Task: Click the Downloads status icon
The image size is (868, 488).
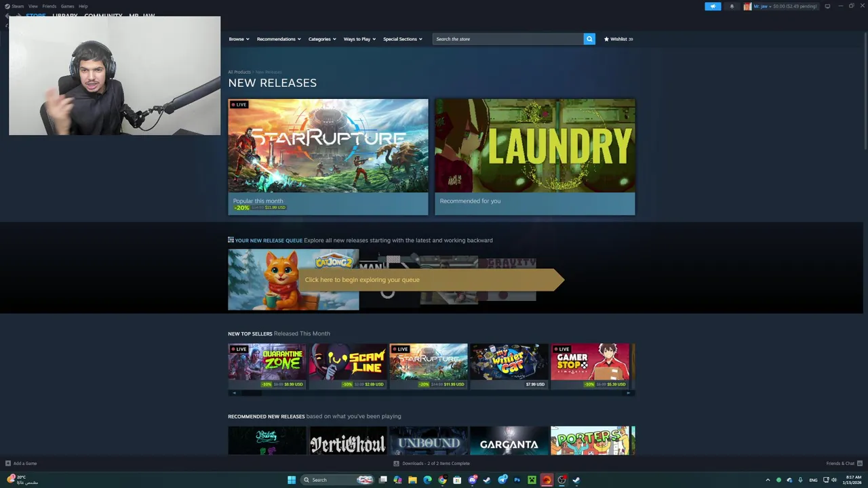Action: tap(397, 464)
